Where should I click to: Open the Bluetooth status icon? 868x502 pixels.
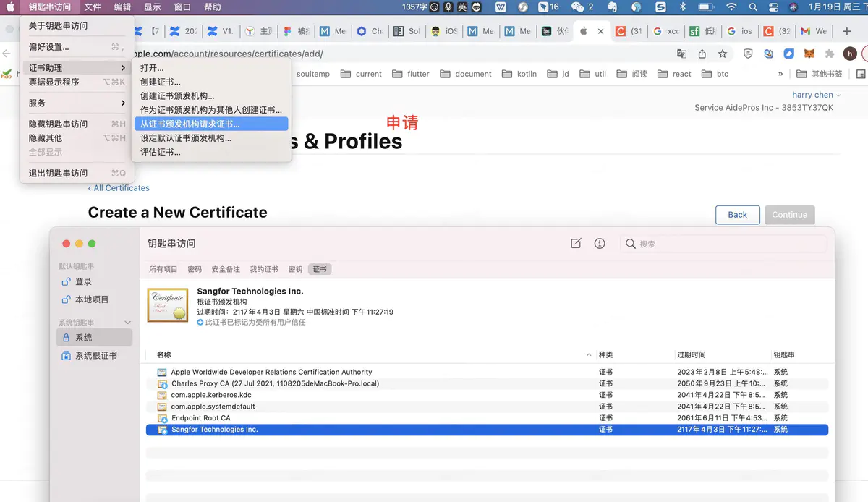(x=682, y=7)
